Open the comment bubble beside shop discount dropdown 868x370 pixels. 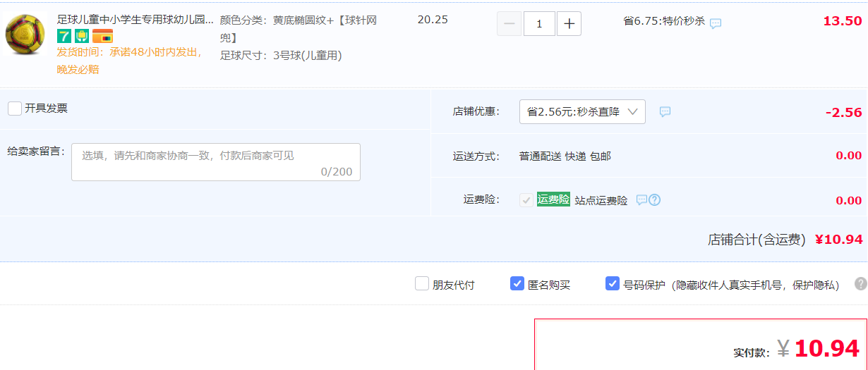(x=665, y=111)
